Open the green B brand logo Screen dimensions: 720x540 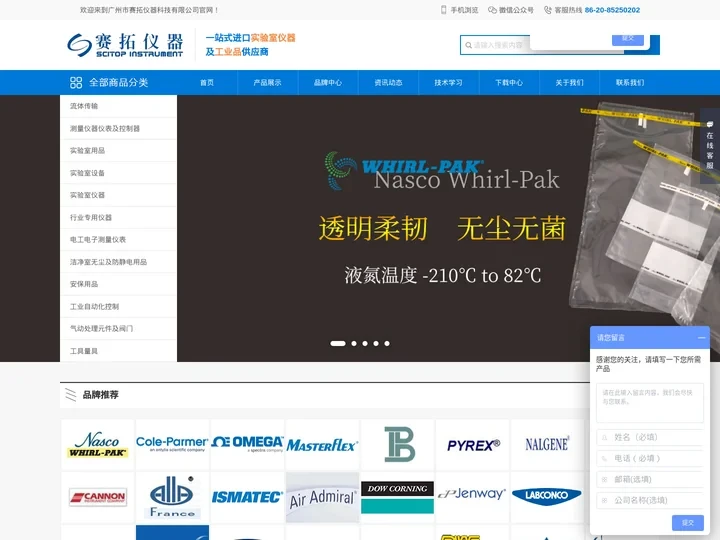pyautogui.click(x=397, y=444)
